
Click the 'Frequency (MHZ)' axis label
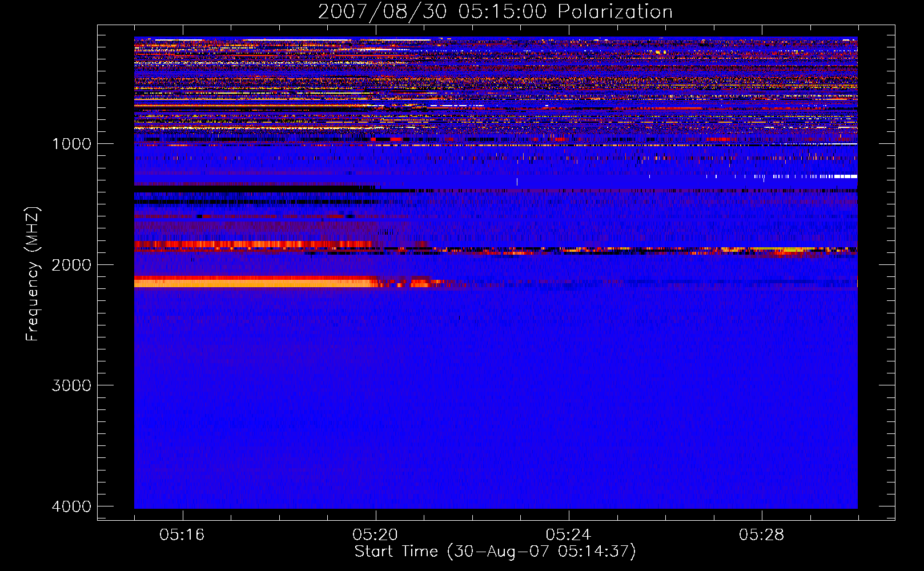(33, 274)
